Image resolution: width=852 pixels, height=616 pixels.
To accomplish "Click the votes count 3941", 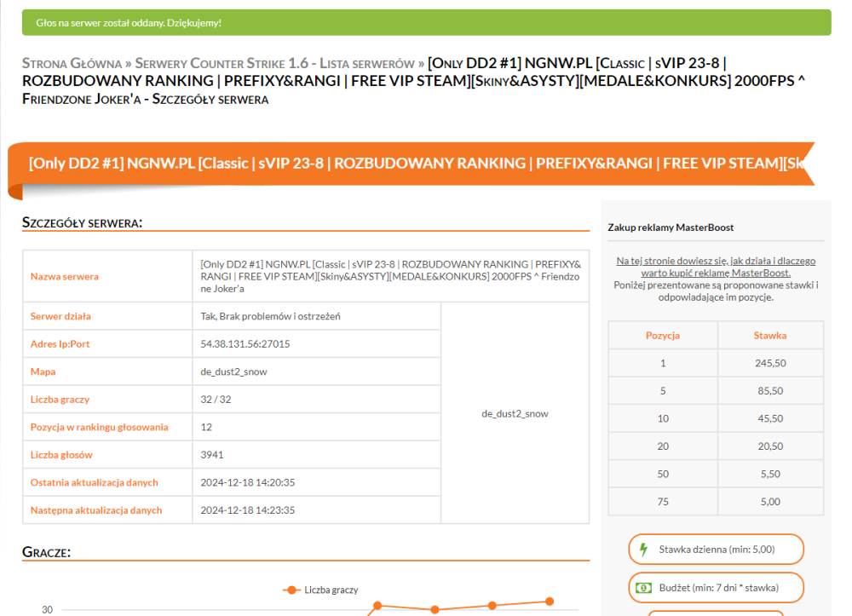I will tap(212, 455).
